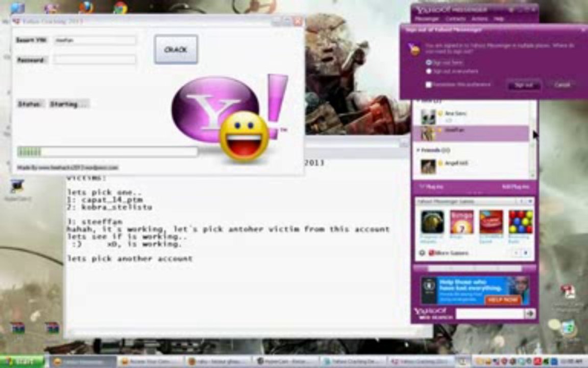Click the Start button on taskbar
588x368 pixels.
(22, 362)
